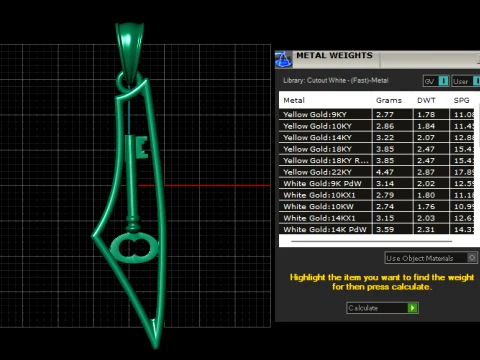Sort by the SPG column header
480x360 pixels.
click(461, 100)
